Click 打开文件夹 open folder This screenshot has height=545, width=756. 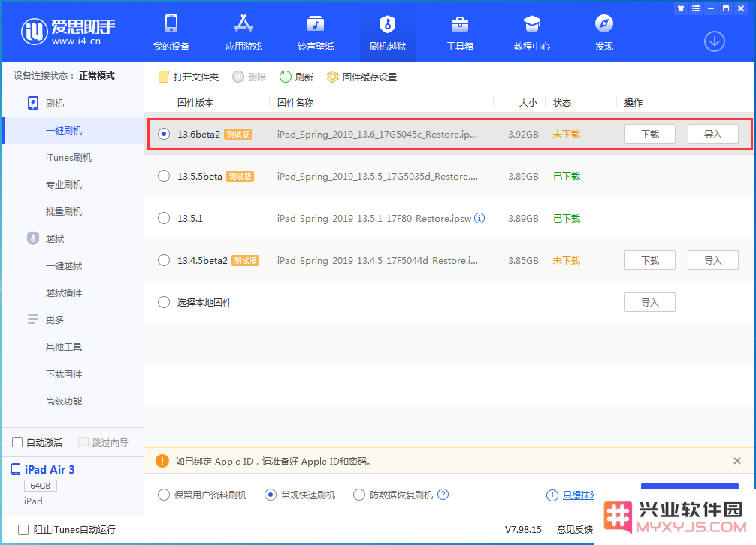189,77
